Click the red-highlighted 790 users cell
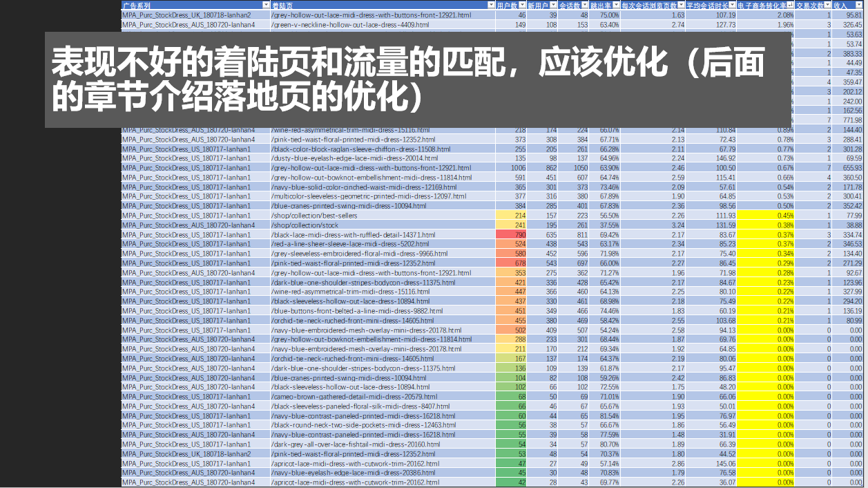The height and width of the screenshot is (488, 868). click(511, 235)
